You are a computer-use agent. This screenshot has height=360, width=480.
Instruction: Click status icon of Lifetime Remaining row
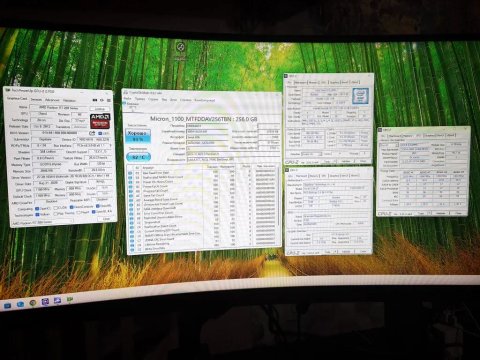131,245
